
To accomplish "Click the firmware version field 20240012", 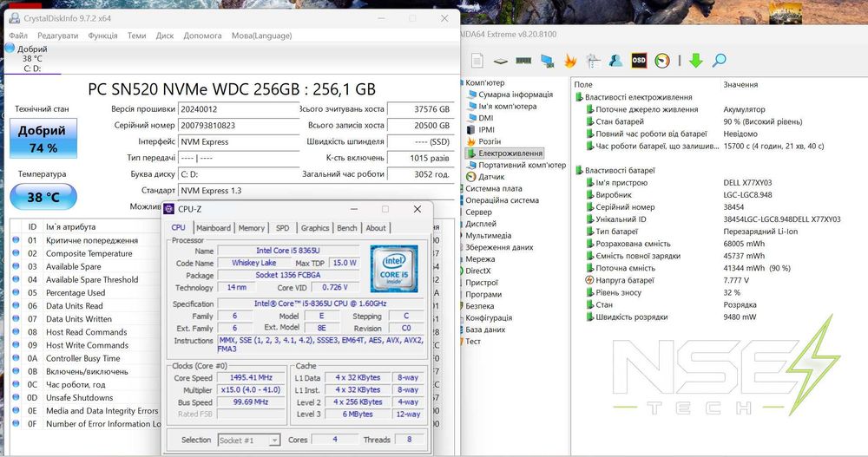I will pos(239,109).
